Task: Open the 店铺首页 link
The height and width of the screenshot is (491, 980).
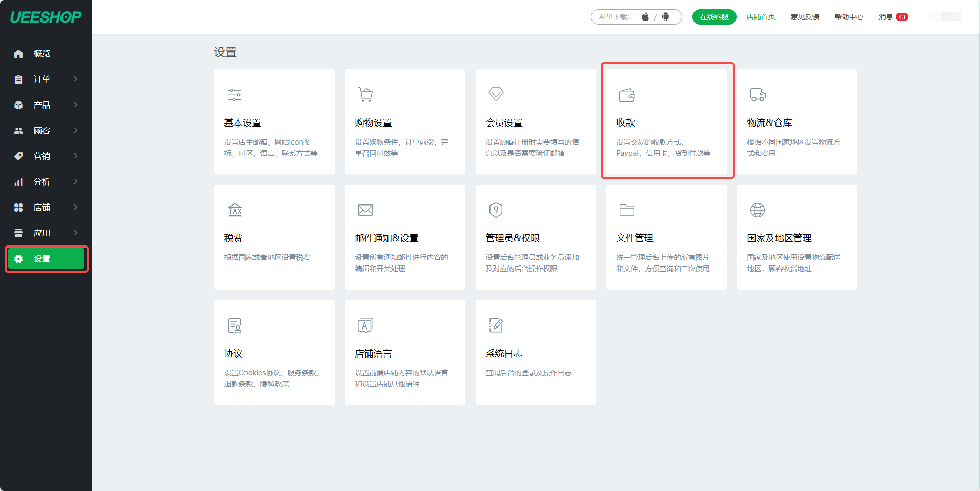Action: point(761,17)
